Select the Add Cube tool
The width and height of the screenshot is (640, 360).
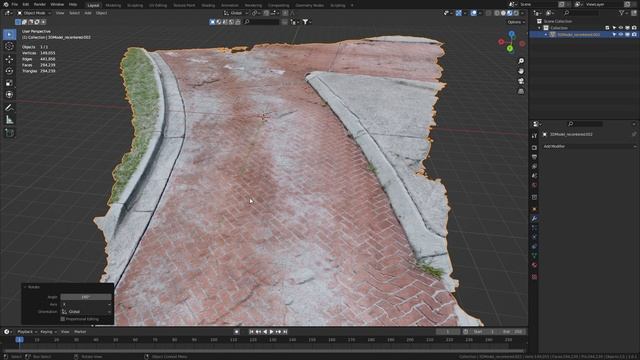click(x=9, y=133)
